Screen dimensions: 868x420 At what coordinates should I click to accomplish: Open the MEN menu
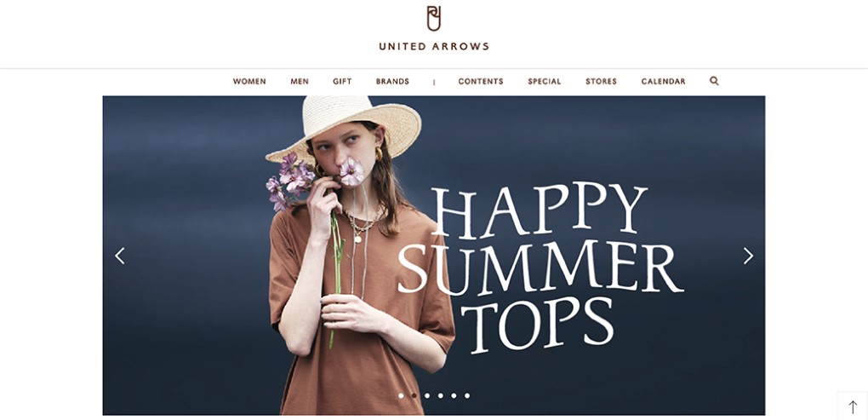tap(300, 82)
